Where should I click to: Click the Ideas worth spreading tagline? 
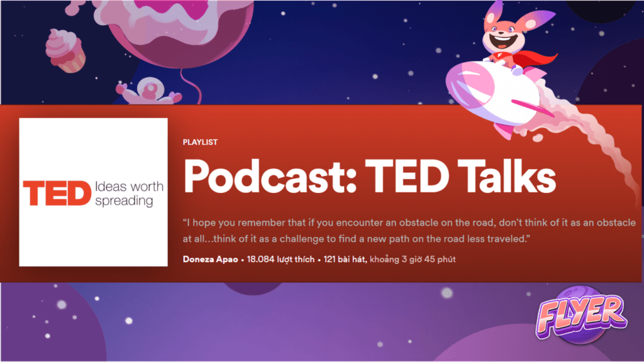point(128,194)
